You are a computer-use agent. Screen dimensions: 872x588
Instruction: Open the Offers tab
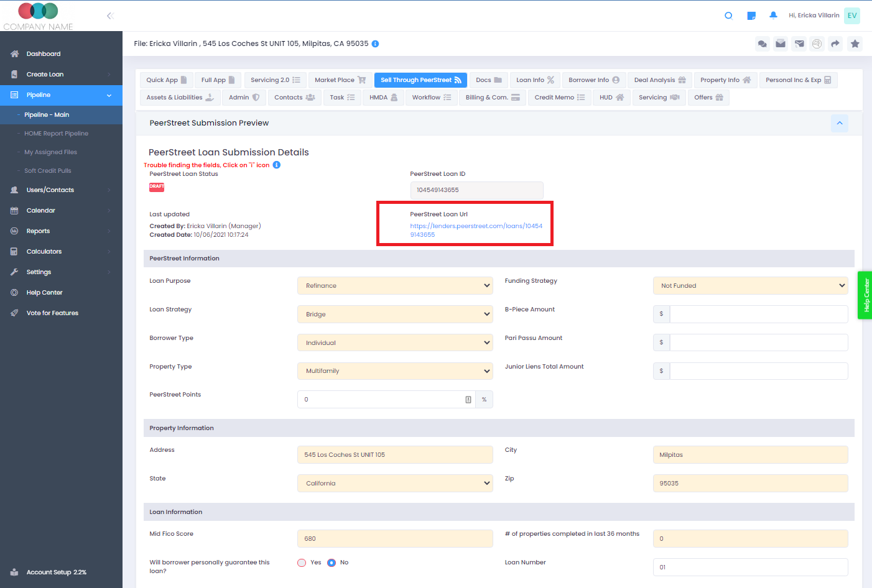[708, 98]
